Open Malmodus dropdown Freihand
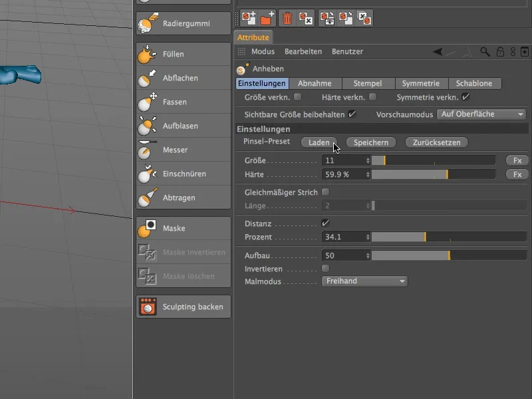 (x=364, y=281)
